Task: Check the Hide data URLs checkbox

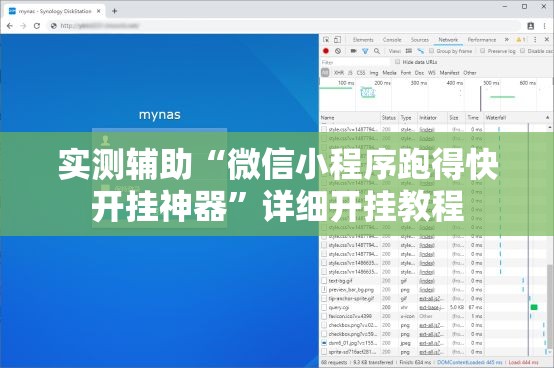Action: coord(397,62)
